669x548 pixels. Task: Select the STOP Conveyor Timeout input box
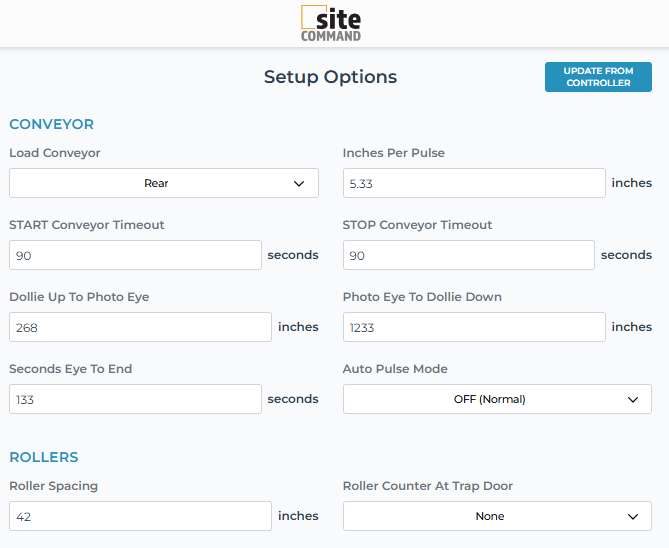(x=468, y=255)
